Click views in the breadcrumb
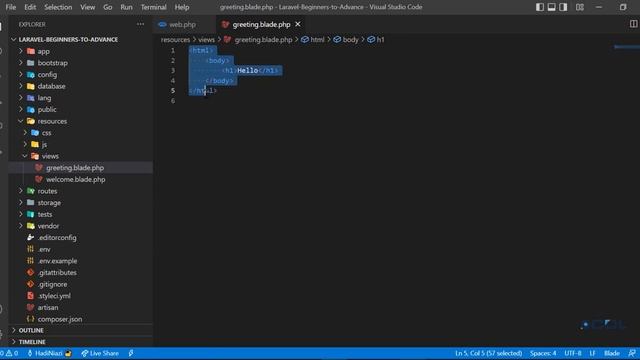640x360 pixels. [206, 40]
